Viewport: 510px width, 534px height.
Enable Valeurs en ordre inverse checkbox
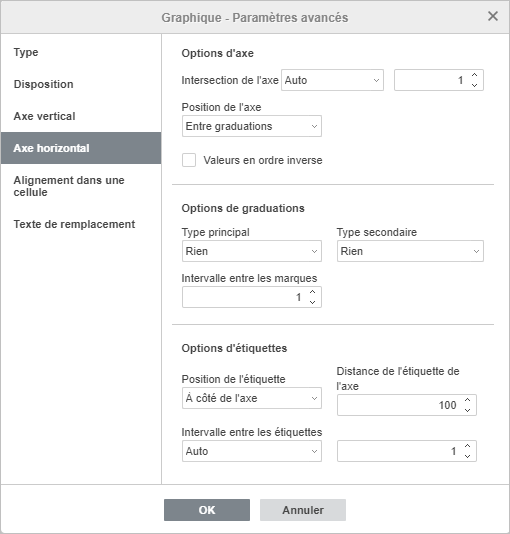(x=189, y=160)
